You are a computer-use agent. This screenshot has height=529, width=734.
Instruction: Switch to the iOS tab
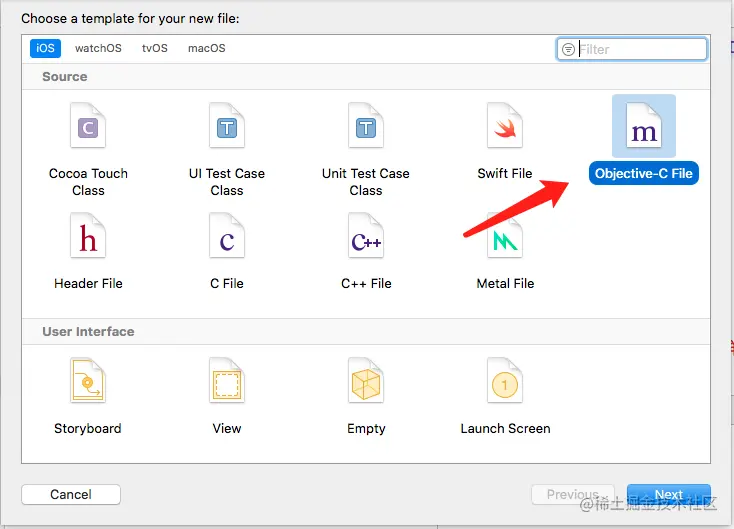(45, 48)
